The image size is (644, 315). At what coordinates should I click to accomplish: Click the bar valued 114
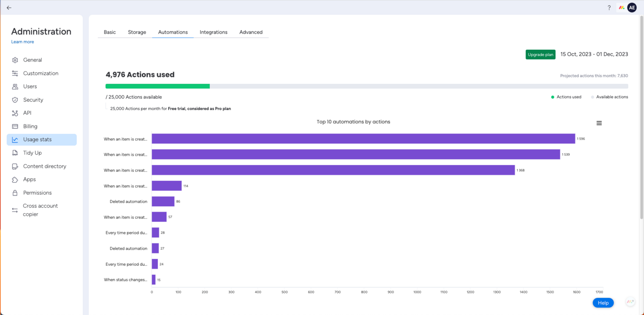click(x=166, y=186)
